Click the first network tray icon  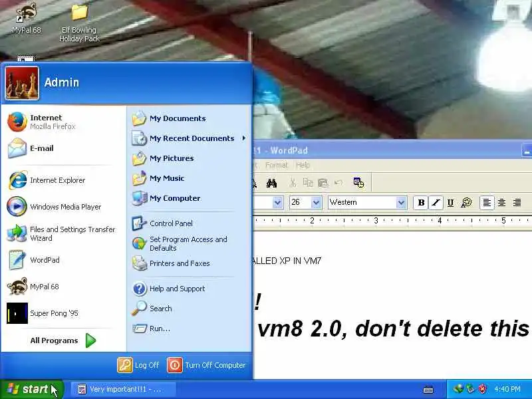click(x=458, y=389)
